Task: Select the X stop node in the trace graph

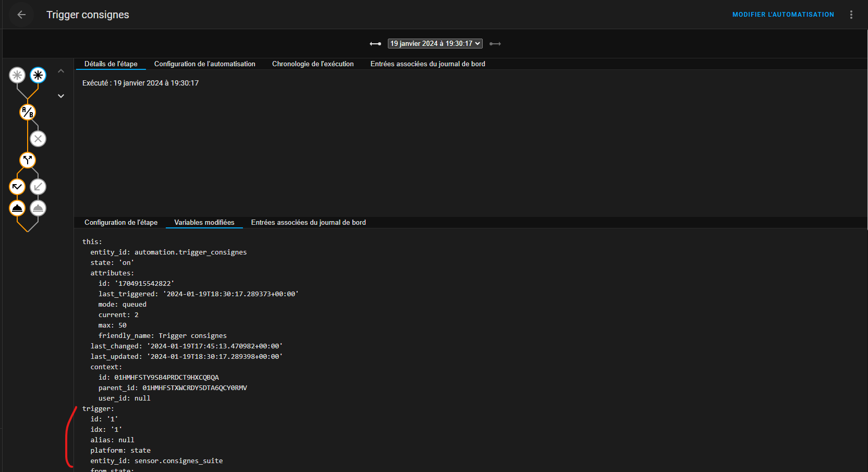Action: (x=38, y=138)
